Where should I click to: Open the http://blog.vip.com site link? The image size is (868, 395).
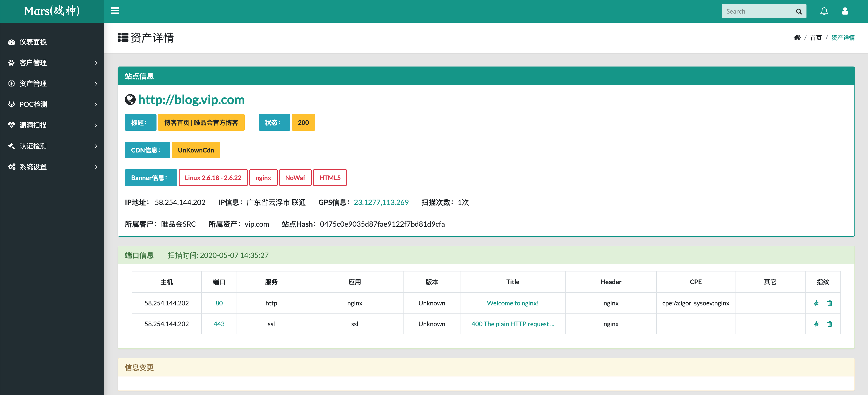(191, 100)
